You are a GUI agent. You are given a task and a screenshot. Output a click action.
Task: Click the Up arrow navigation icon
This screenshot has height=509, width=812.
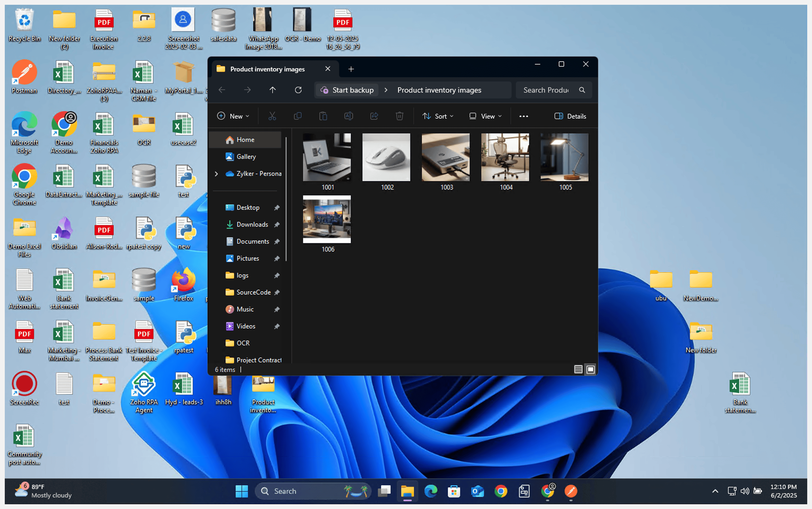pos(273,90)
